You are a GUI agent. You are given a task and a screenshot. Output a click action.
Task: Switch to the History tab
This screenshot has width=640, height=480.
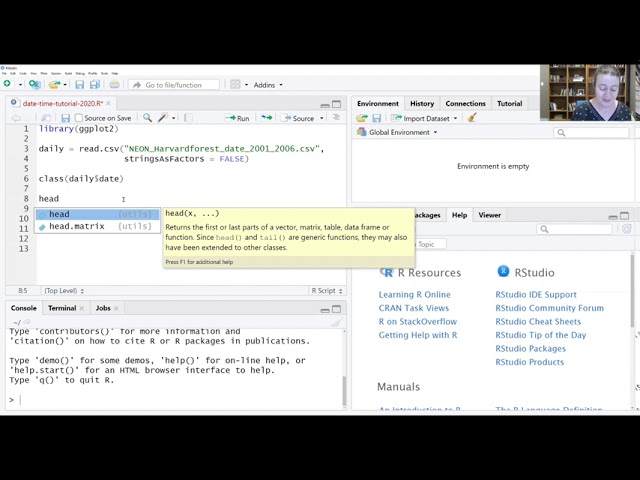coord(422,104)
